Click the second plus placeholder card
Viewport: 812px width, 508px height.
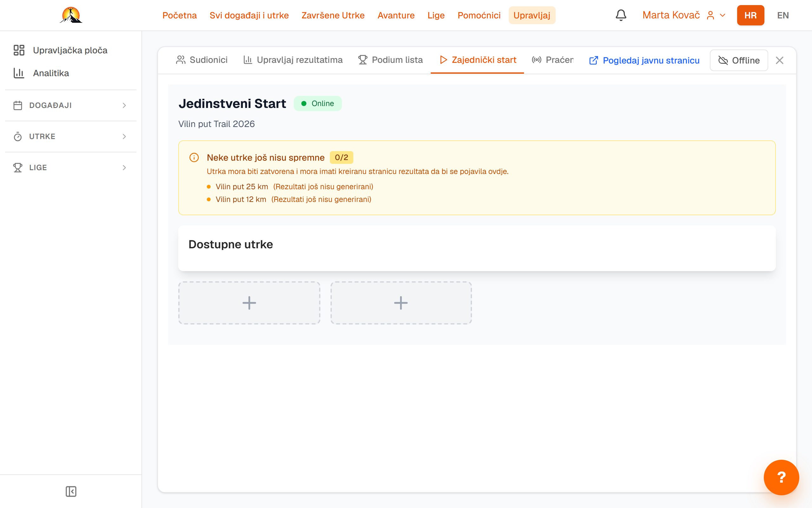click(x=401, y=303)
